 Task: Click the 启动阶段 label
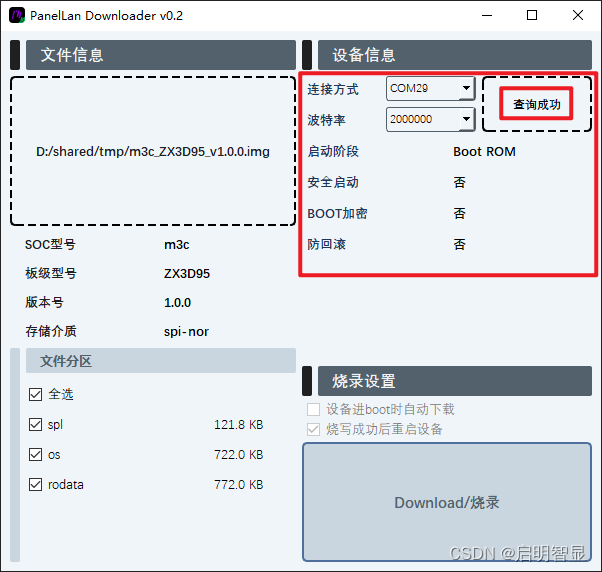tap(333, 151)
